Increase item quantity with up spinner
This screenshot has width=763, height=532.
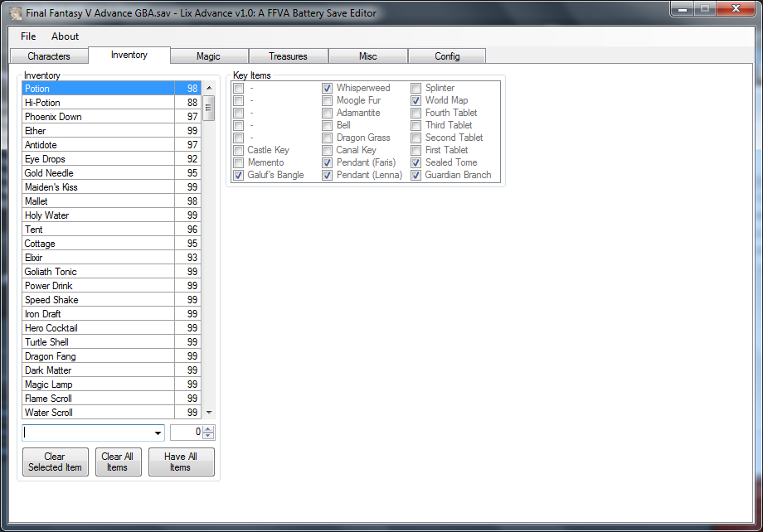point(208,429)
